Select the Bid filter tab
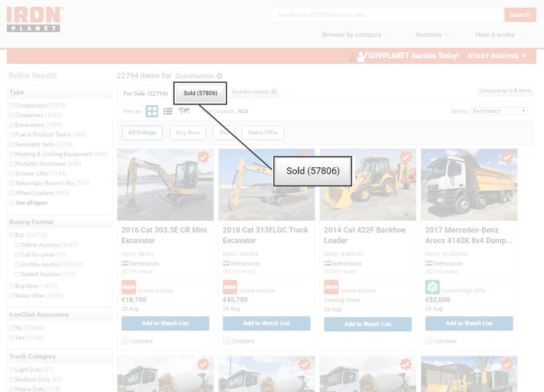Viewport: 544px width, 392px height. [x=224, y=132]
